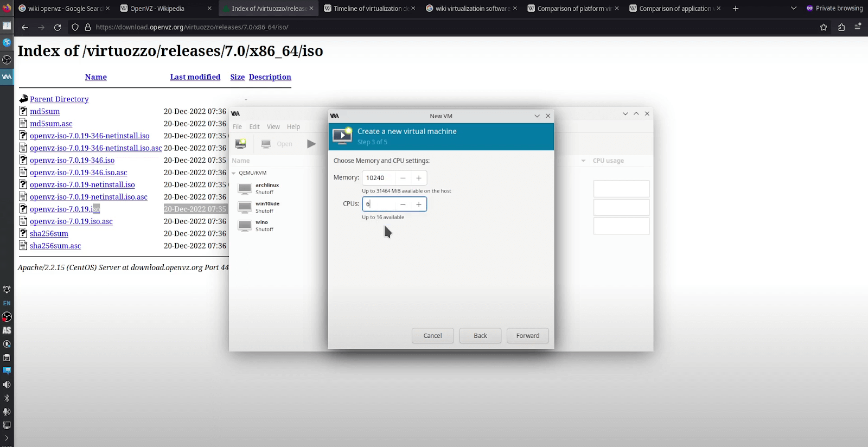Open the clipboard tray icon
This screenshot has width=868, height=447.
(7, 357)
